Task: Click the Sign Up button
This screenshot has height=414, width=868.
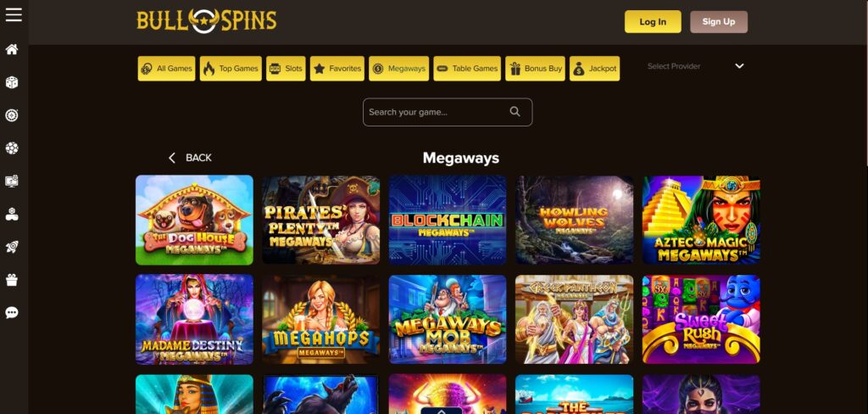Action: pos(719,21)
